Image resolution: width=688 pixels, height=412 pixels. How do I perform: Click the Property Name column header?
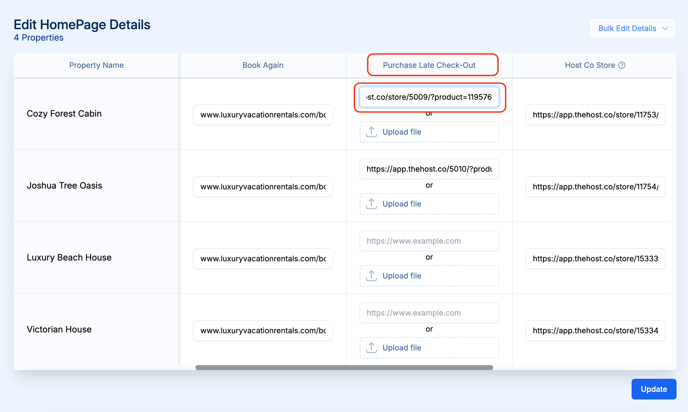(96, 65)
